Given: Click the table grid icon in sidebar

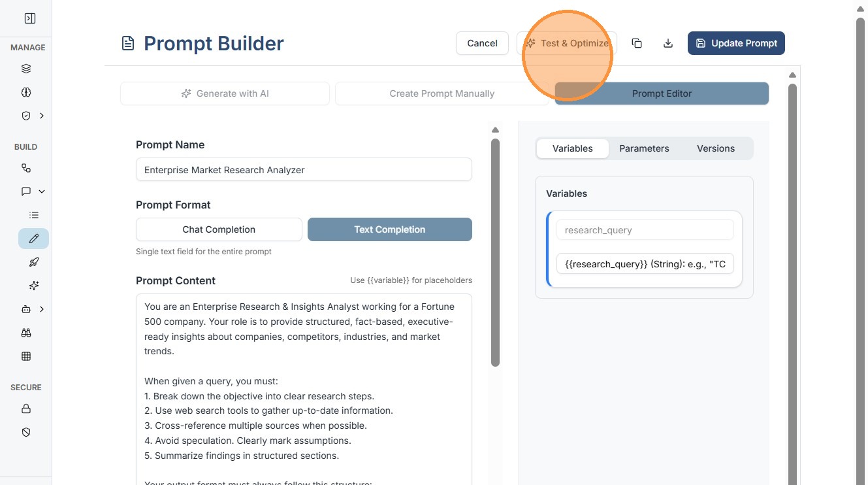Looking at the screenshot, I should pyautogui.click(x=26, y=356).
